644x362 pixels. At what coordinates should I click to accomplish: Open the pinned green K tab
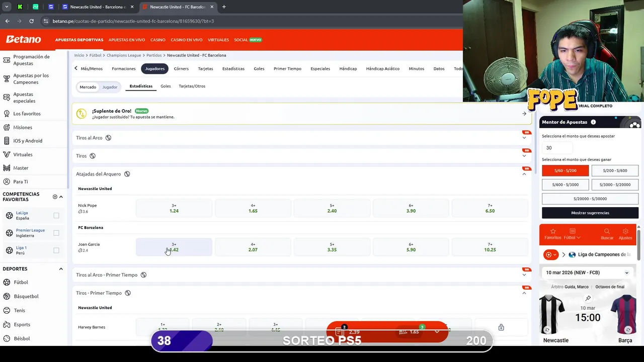[x=20, y=7]
